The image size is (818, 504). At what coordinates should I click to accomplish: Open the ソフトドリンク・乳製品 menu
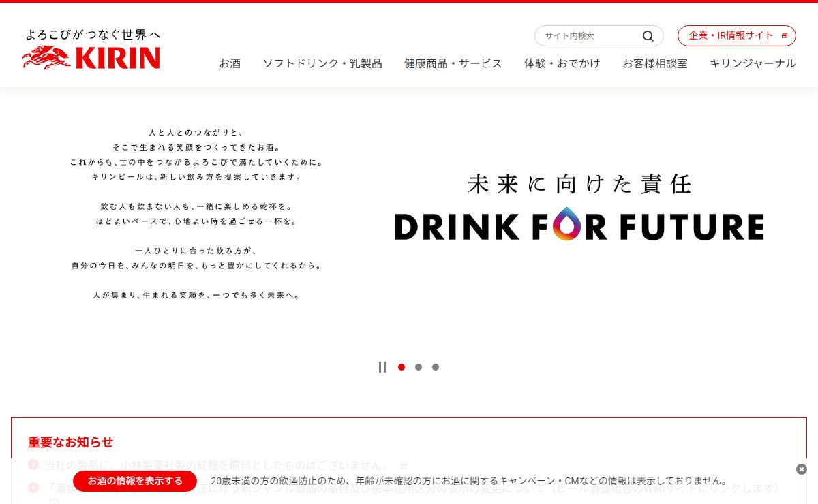(x=322, y=63)
